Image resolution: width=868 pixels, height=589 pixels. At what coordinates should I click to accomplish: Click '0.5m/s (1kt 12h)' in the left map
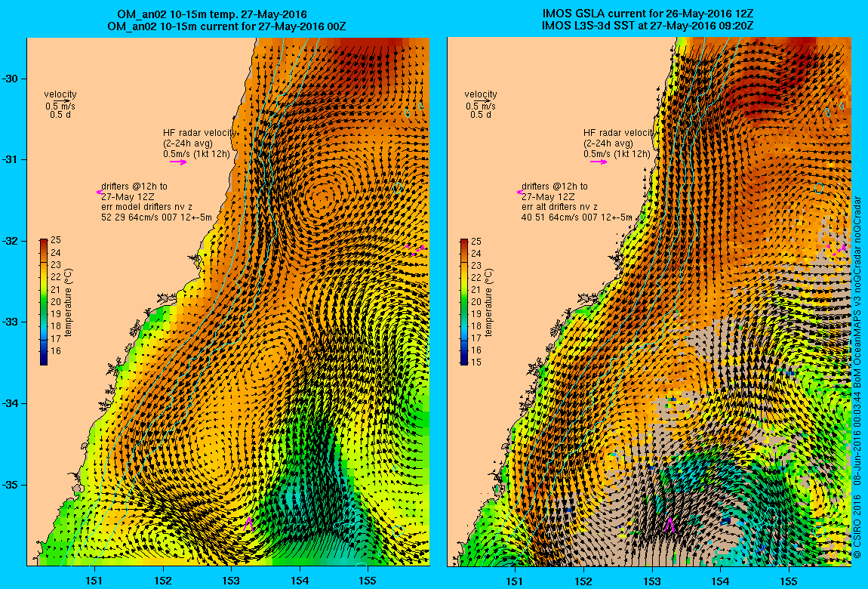click(x=196, y=154)
